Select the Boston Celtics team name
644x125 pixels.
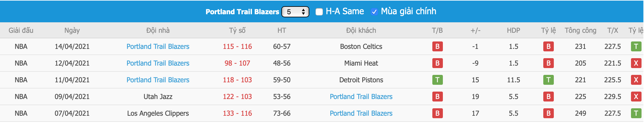pyautogui.click(x=361, y=46)
